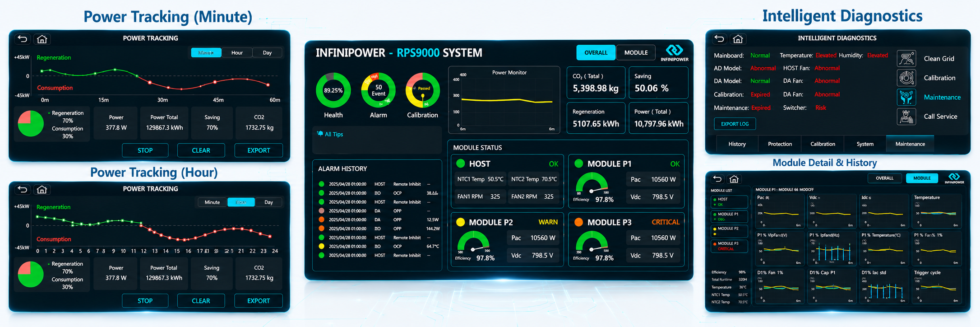
Task: Switch to OVERALL in the Module Detail panel
Action: [884, 178]
